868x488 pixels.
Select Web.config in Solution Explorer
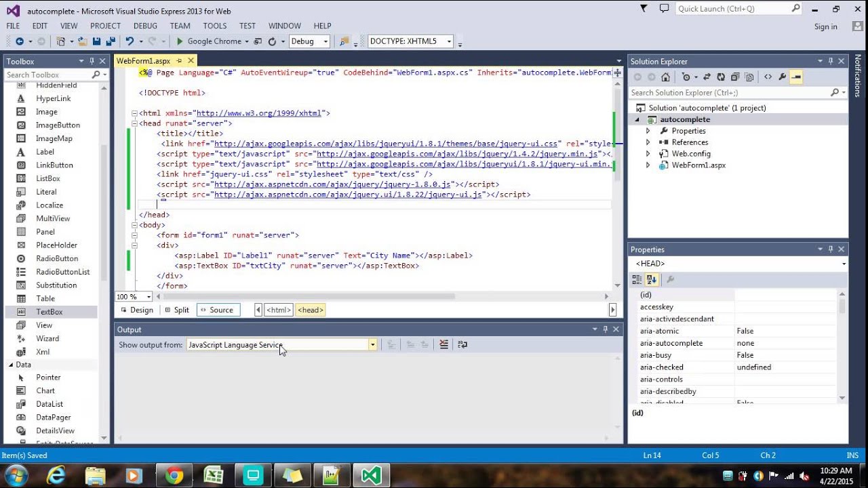pos(691,154)
